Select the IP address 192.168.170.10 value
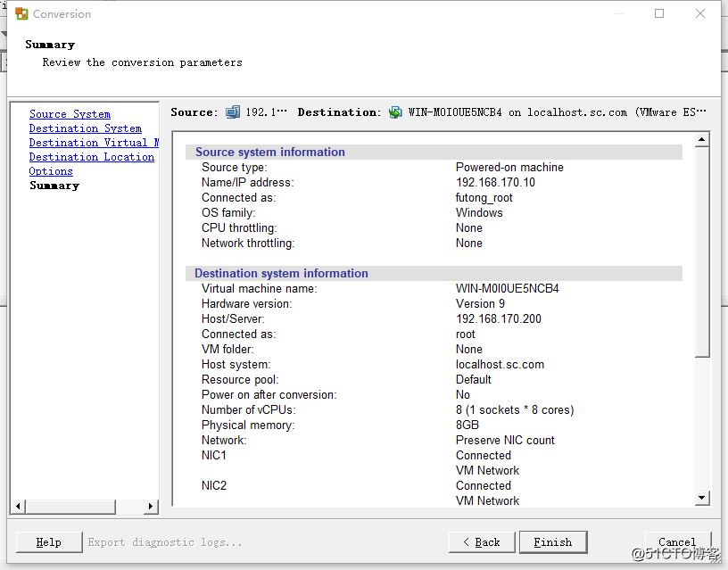This screenshot has width=728, height=570. click(495, 183)
